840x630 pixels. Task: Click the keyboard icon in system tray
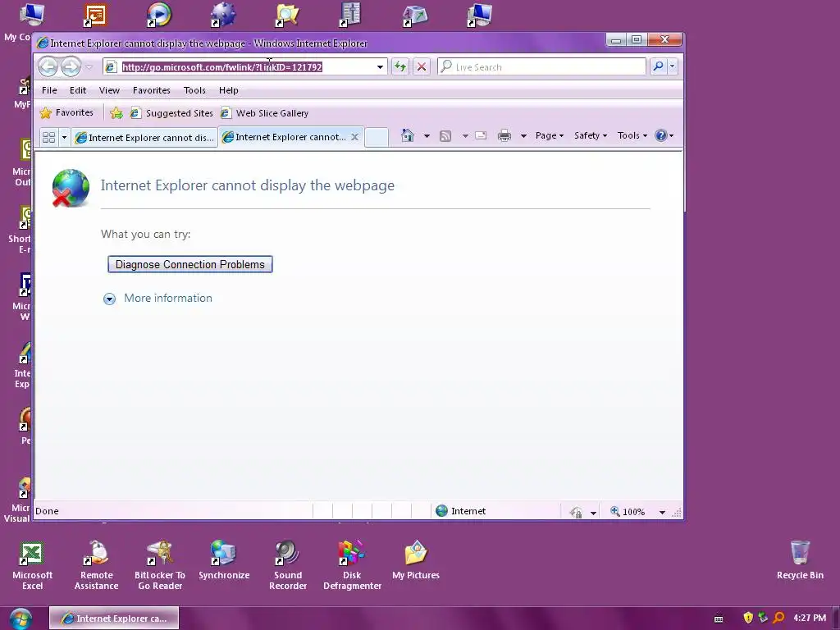tap(719, 619)
